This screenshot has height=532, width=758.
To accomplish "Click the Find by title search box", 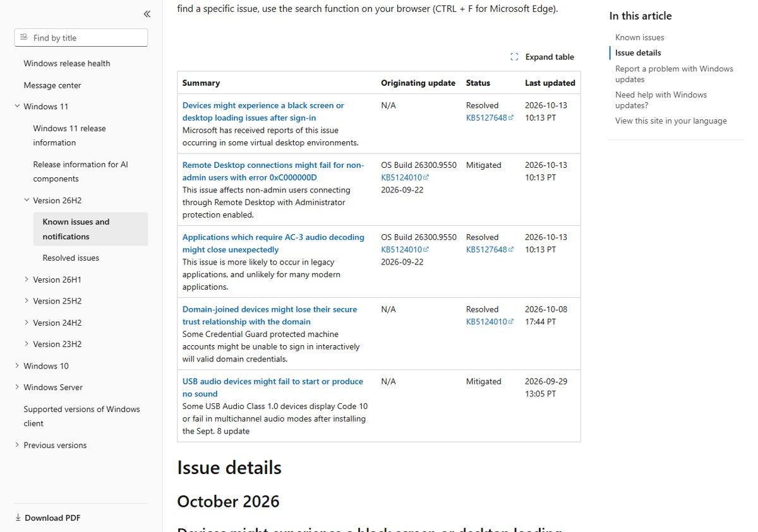I will pyautogui.click(x=81, y=38).
